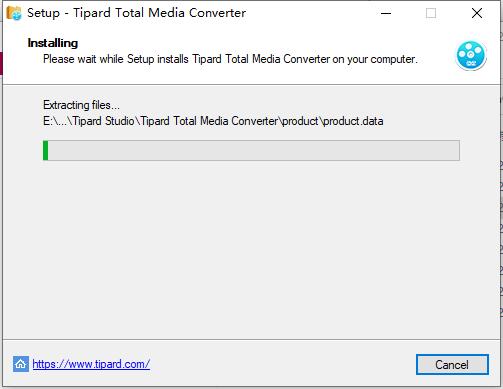Click the Tipard film reel logo
The image size is (503, 389).
[471, 55]
